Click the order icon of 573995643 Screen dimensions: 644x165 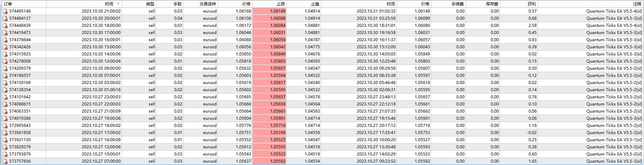point(5,126)
